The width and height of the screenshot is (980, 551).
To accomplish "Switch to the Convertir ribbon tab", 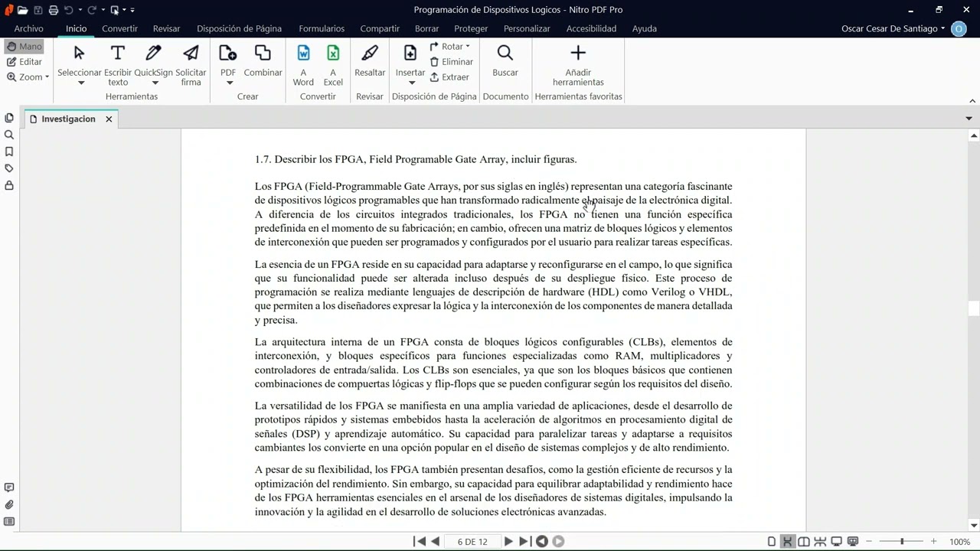I will 119,28.
